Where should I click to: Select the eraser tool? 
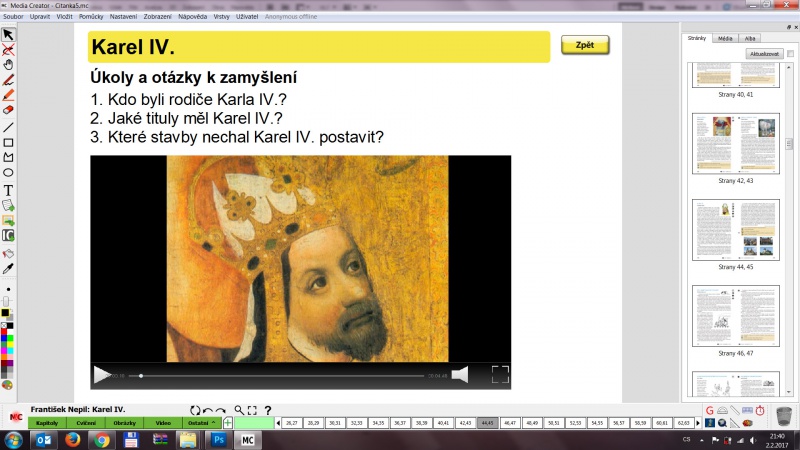coord(8,110)
